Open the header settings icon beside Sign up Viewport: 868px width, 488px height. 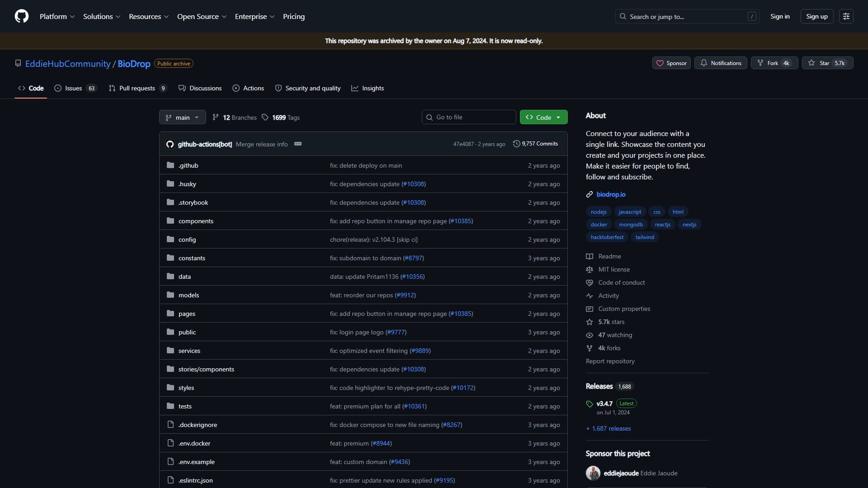(x=846, y=16)
